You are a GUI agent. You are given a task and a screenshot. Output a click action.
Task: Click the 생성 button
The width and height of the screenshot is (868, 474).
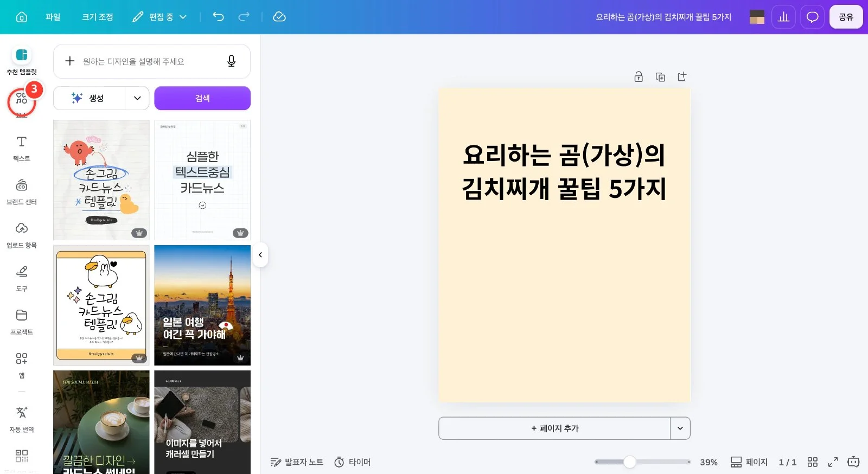tap(90, 98)
